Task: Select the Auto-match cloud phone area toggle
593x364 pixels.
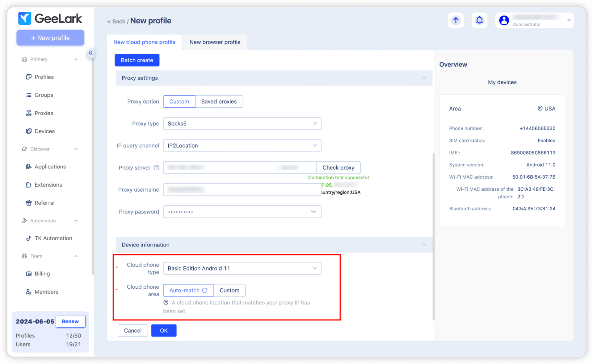Action: coord(188,290)
